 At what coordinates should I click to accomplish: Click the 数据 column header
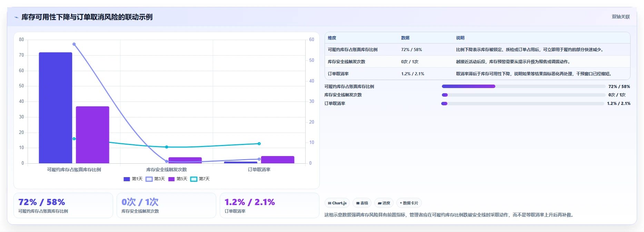(x=405, y=38)
